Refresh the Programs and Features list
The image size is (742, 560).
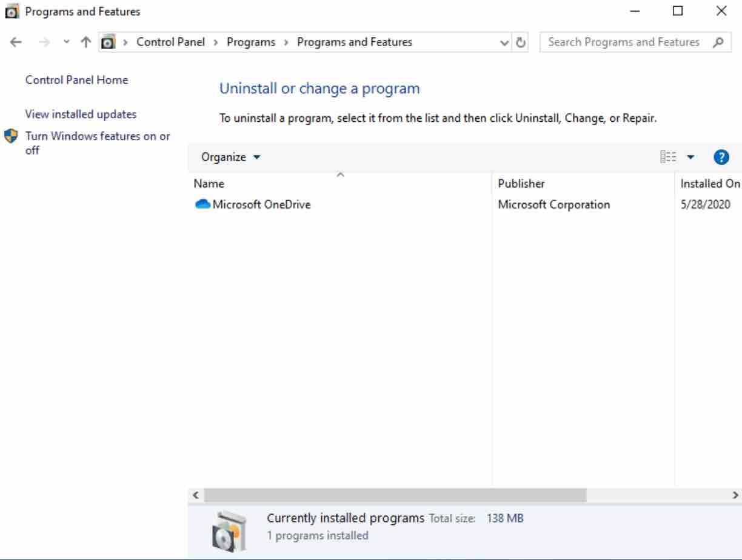[521, 42]
